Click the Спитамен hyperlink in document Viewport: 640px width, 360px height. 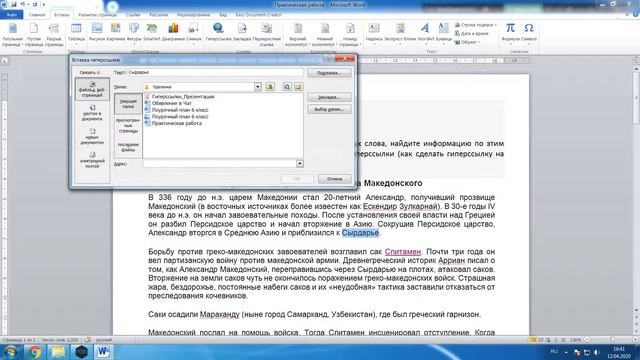pos(402,251)
